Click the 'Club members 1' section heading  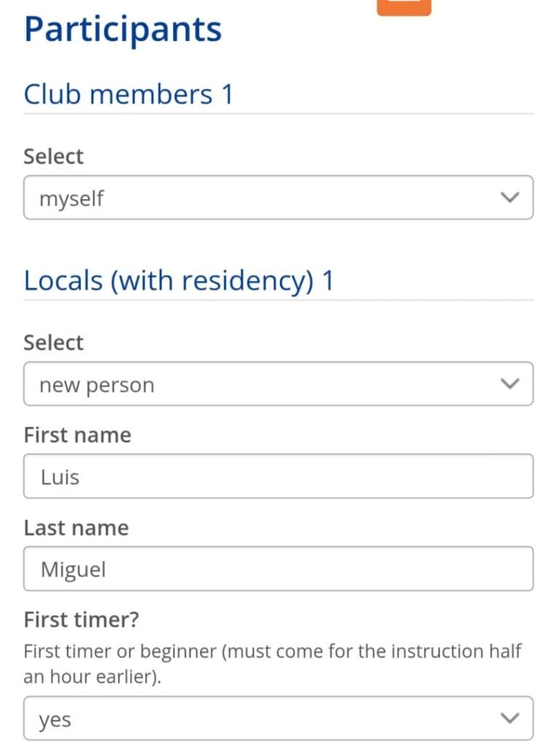tap(128, 94)
